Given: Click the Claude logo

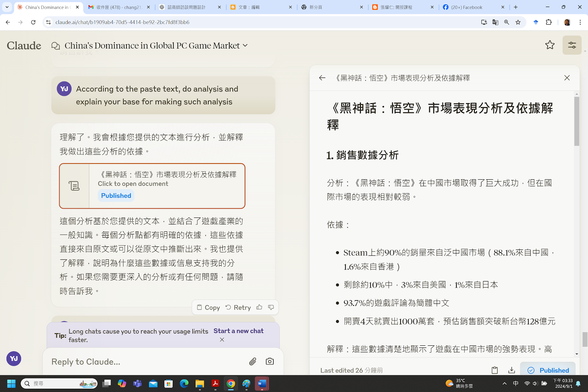Looking at the screenshot, I should 24,46.
